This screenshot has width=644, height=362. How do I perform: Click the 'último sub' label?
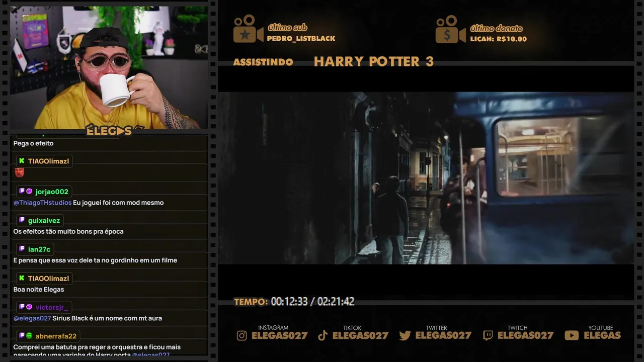pyautogui.click(x=287, y=28)
